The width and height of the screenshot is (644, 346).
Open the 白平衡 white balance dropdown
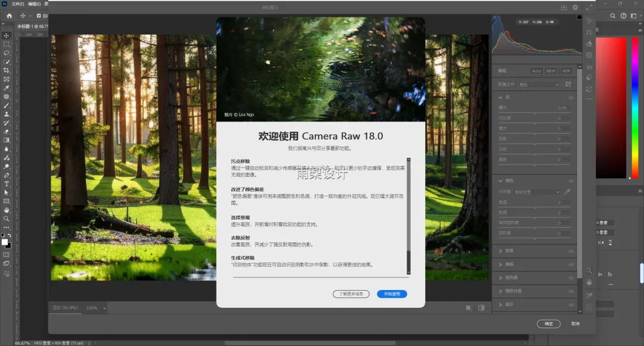point(537,192)
